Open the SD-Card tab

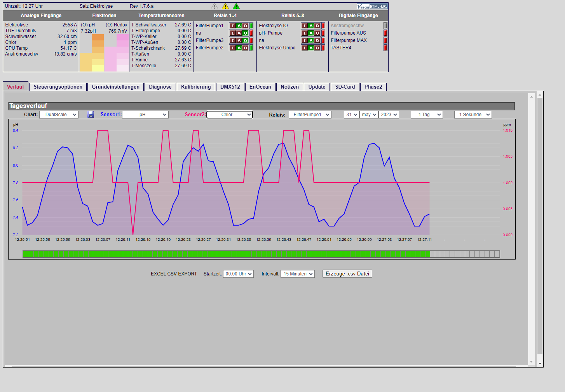(345, 87)
